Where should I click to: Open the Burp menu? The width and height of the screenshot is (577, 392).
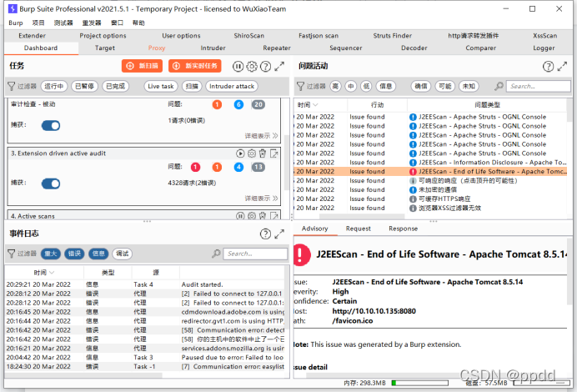(16, 23)
